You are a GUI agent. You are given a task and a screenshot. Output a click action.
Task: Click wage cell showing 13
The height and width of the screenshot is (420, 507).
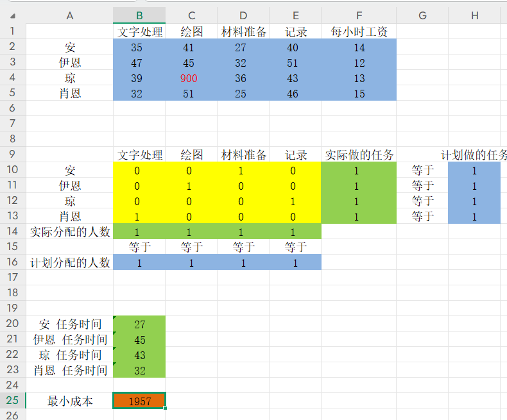(x=359, y=78)
